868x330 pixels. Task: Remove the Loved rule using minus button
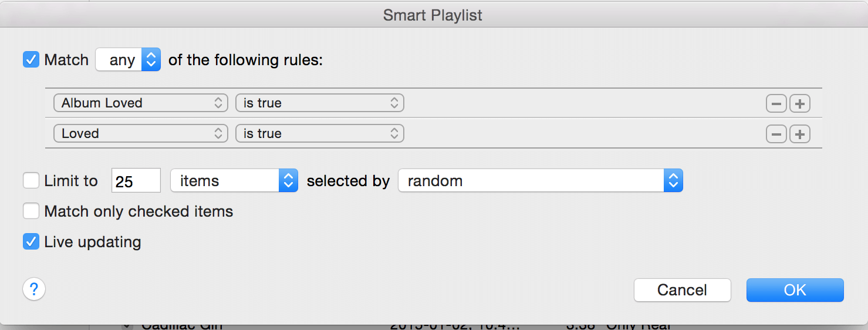(776, 134)
